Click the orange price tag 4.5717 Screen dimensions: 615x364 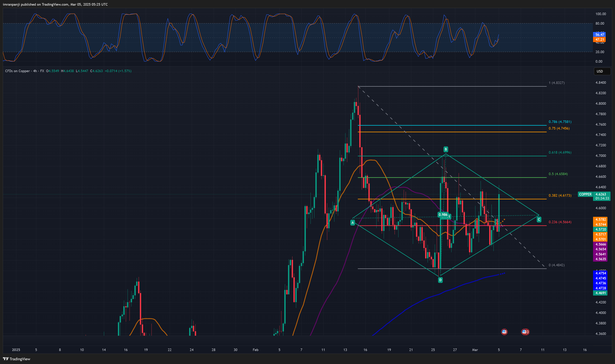[600, 234]
